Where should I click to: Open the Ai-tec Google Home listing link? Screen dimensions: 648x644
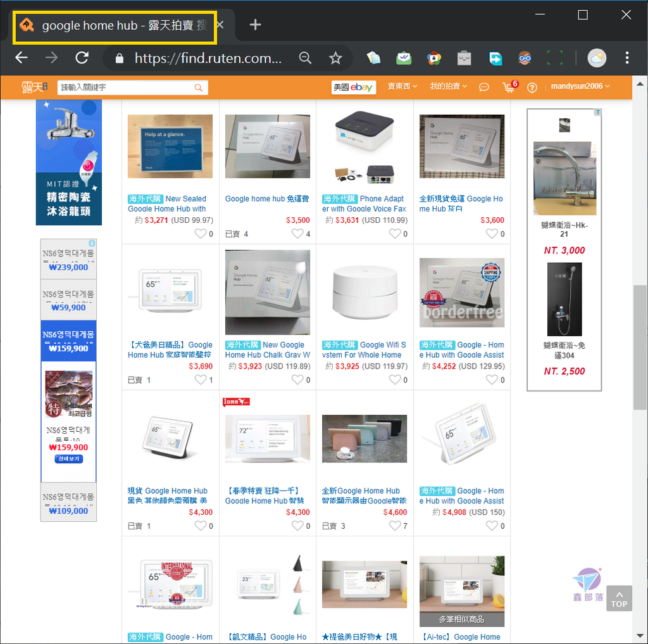tap(461, 637)
